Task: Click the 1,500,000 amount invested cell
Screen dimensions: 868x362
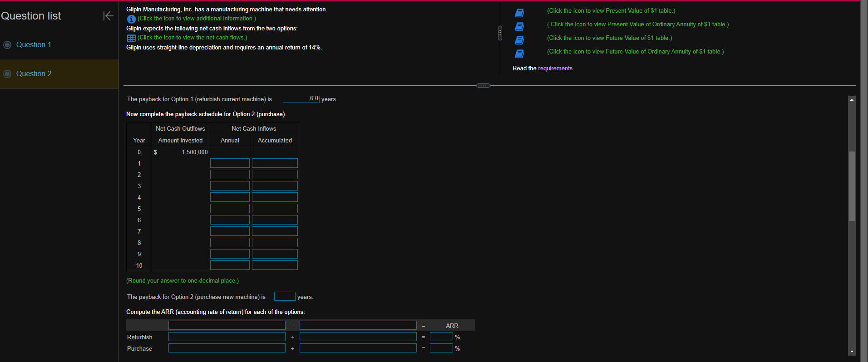Action: coord(181,152)
